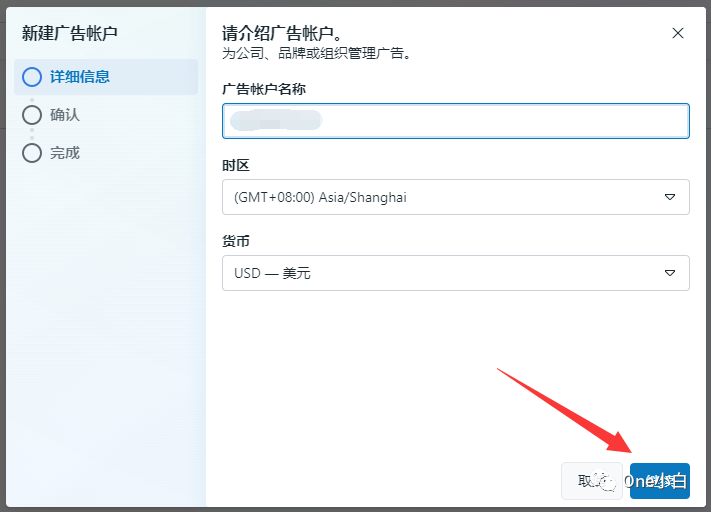Open the 时区 Asia/Shanghai dropdown
The image size is (711, 512).
[x=456, y=197]
